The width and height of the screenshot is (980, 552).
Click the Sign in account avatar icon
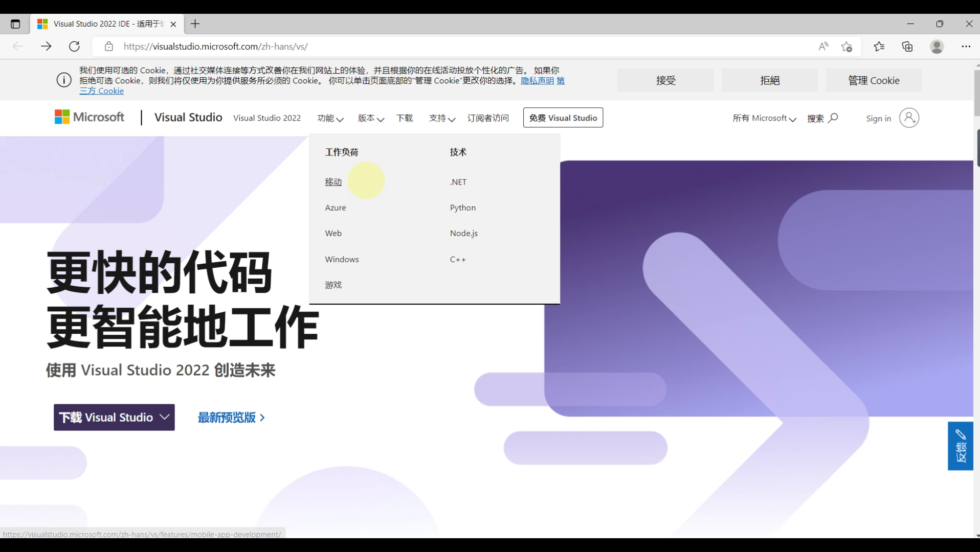click(x=909, y=118)
